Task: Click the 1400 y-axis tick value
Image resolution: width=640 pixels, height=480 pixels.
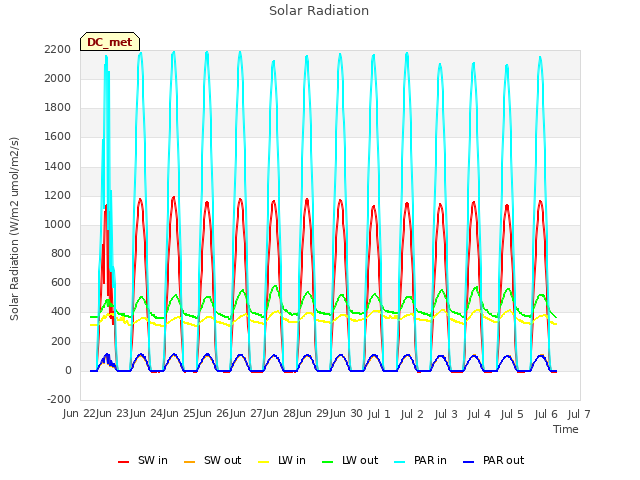Action: tap(58, 167)
